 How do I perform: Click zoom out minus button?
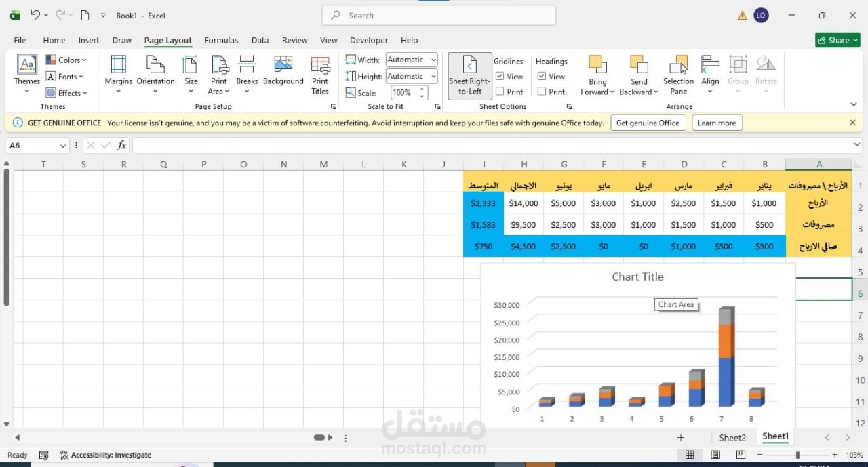[759, 455]
